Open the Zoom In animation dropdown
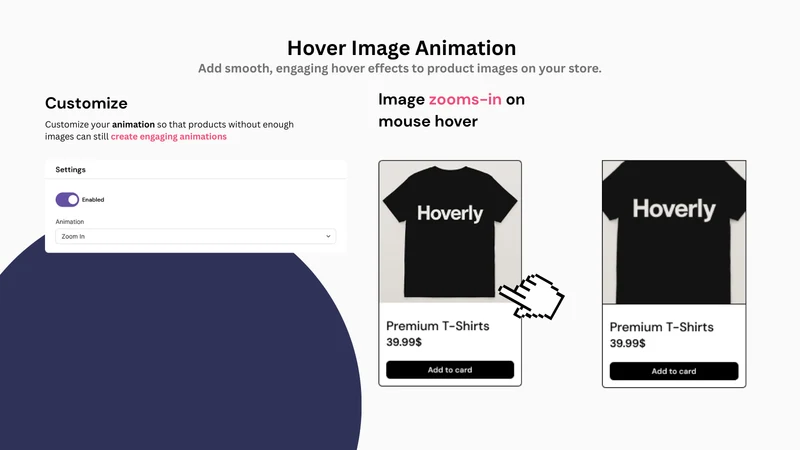This screenshot has width=800, height=450. (x=195, y=236)
